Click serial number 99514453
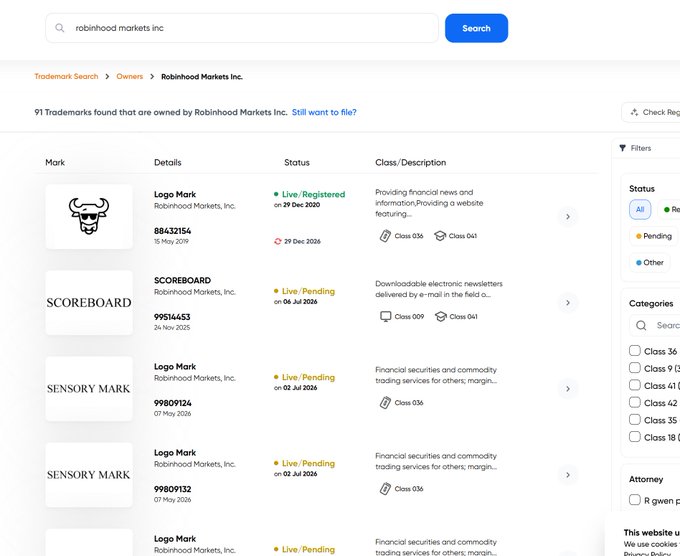Viewport: 680px width, 556px height. [172, 317]
